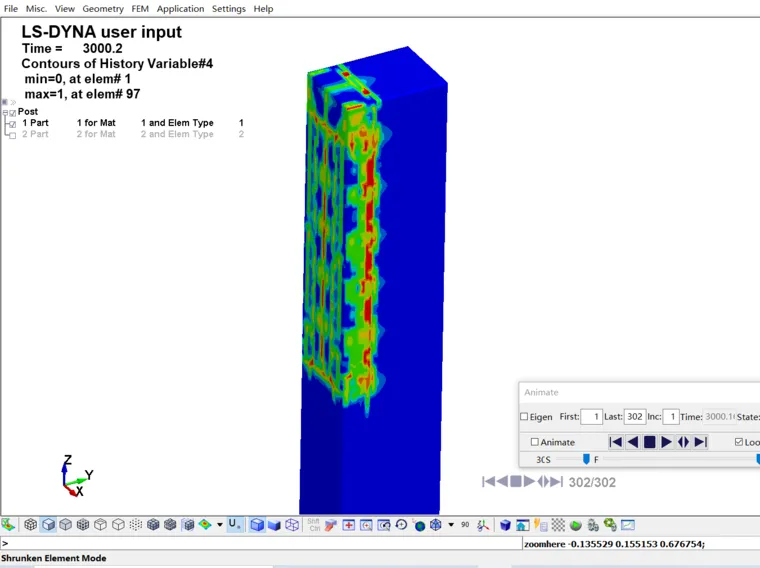Collapse the Post tree node
The image size is (760, 568).
pyautogui.click(x=5, y=112)
